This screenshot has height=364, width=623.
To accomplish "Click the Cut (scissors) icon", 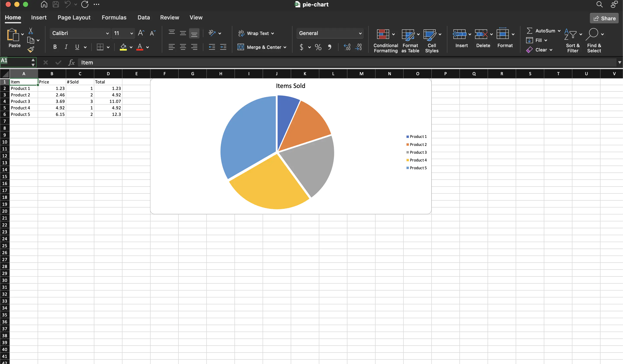I will click(31, 30).
